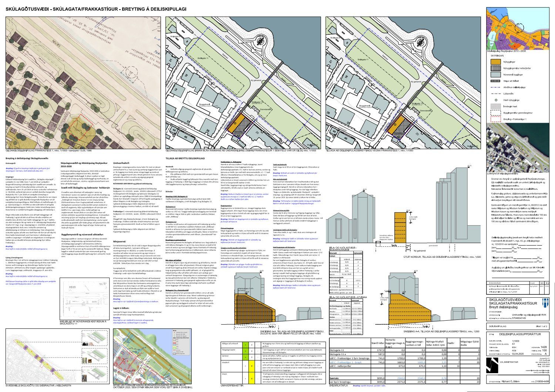Image resolution: width=555 pixels, height=392 pixels.
Task: Click the Inndregin hæð dotted legend symbol
Action: point(495,106)
